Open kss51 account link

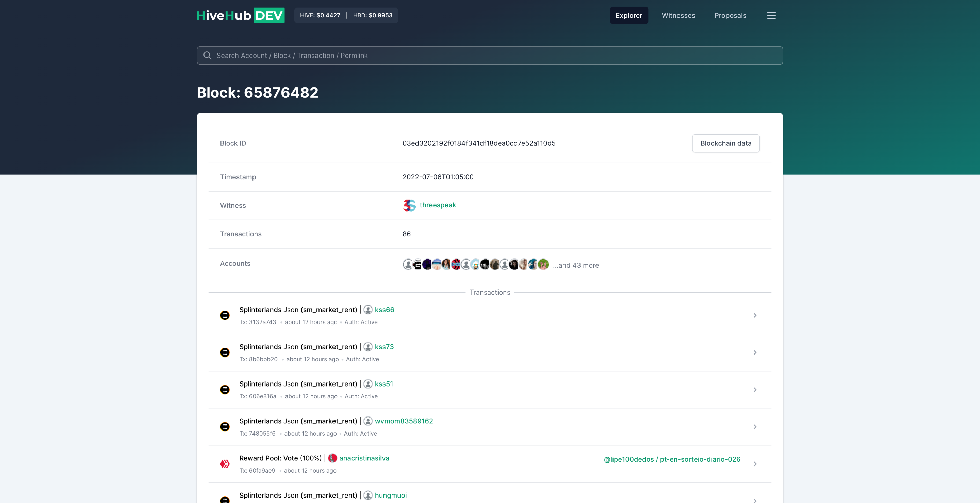coord(384,384)
